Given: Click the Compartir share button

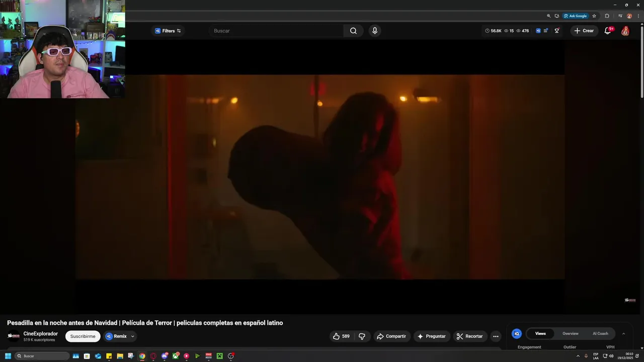Looking at the screenshot, I should 391,336.
